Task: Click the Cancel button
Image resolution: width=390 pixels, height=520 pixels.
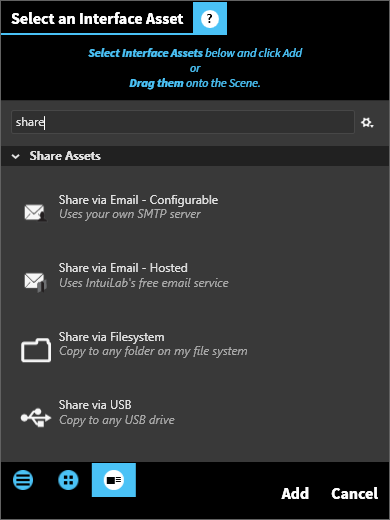Action: pyautogui.click(x=354, y=494)
